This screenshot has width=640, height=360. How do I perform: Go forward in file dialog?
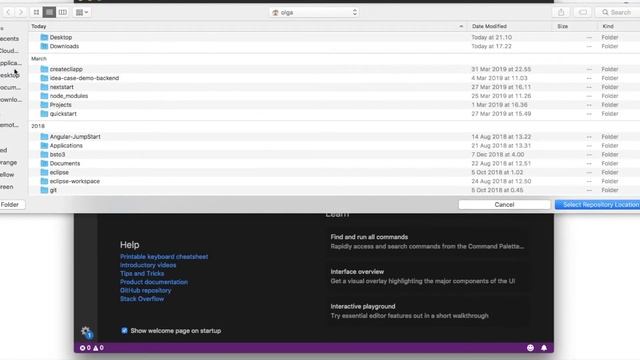click(x=20, y=12)
